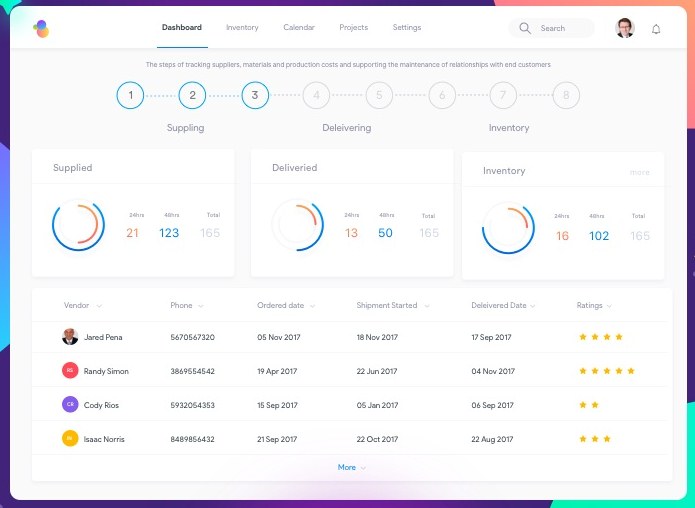The image size is (695, 508).
Task: Click more link on Inventory card
Action: [639, 172]
